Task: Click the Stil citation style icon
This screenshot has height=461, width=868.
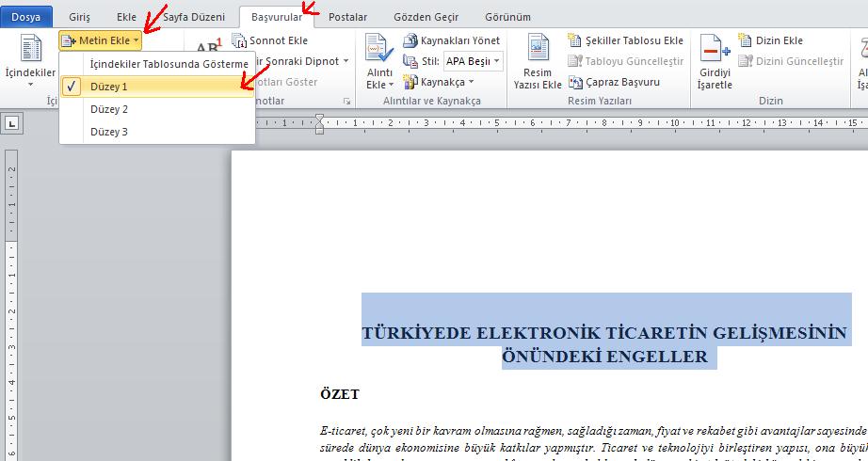Action: pos(410,61)
